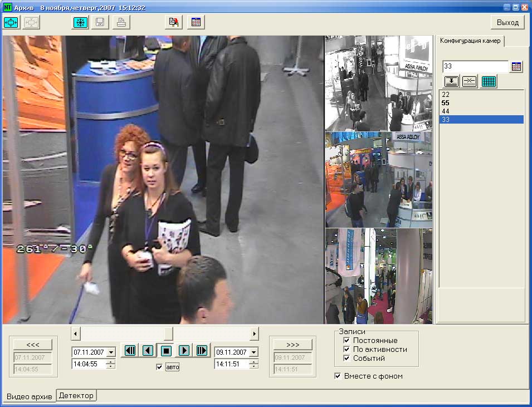
Task: Open the 09.11.2007 end date dropdown
Action: (x=253, y=352)
